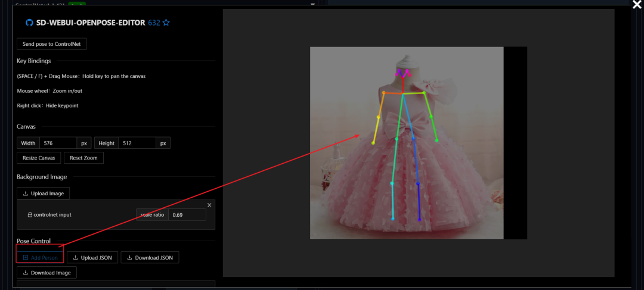Click the Height input field

coord(137,143)
